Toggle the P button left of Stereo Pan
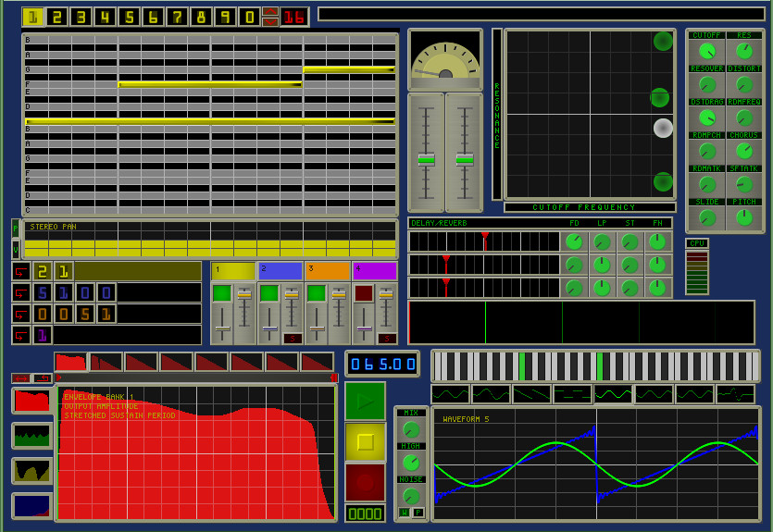 click(16, 229)
